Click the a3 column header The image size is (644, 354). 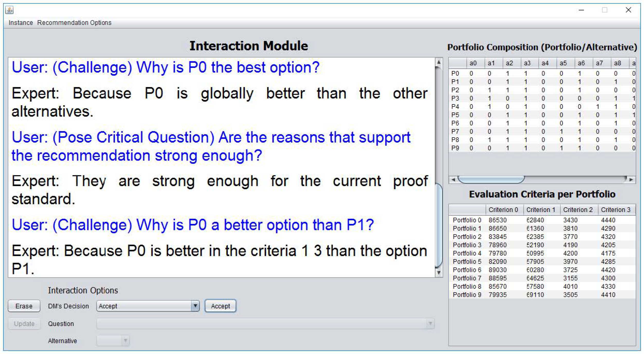(527, 63)
